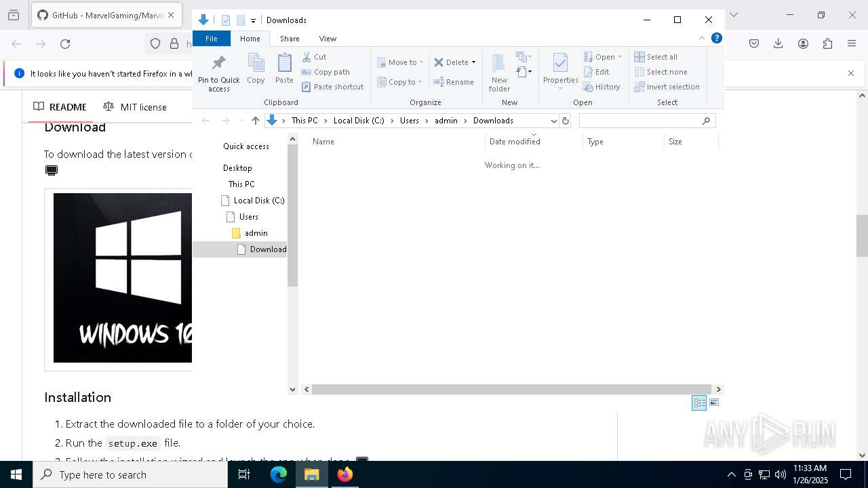The image size is (868, 488).
Task: Switch to Details view icon
Action: point(699,403)
